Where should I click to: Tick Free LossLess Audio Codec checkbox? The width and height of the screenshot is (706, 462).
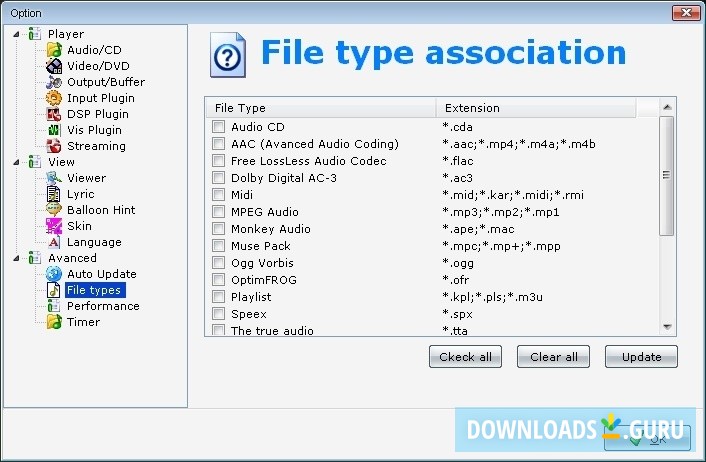(218, 161)
